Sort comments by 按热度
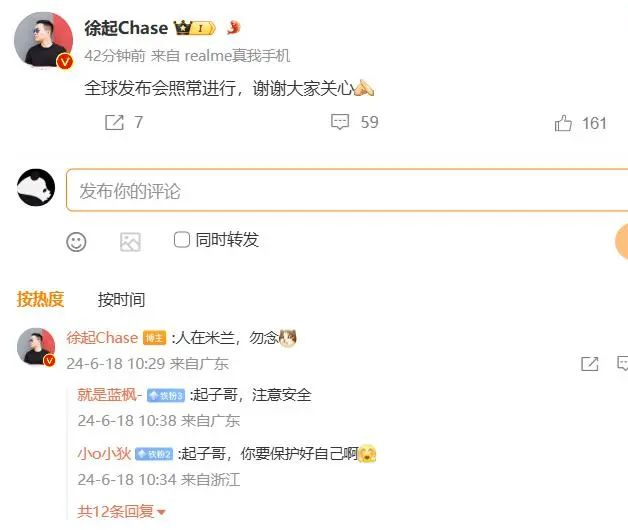Image resolution: width=628 pixels, height=530 pixels. pos(40,299)
